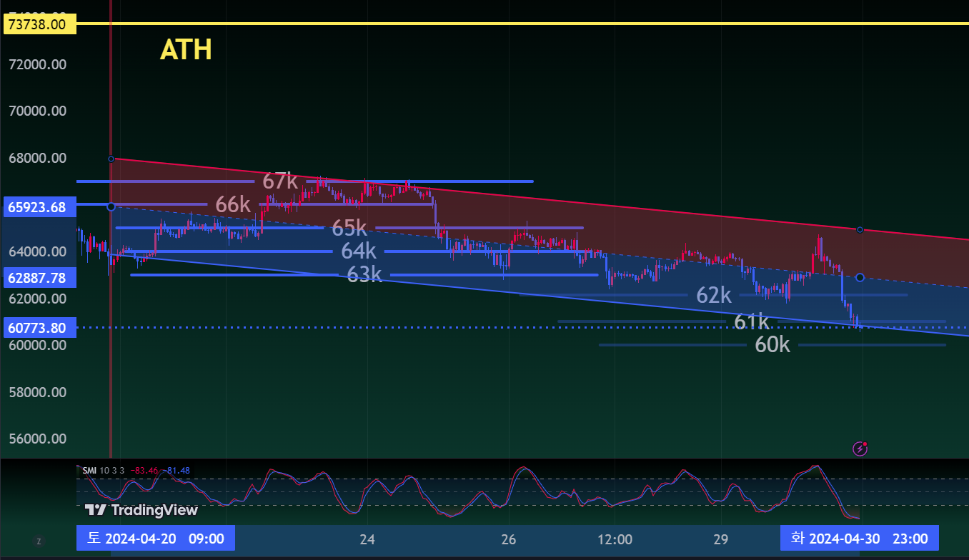The height and width of the screenshot is (560, 969).
Task: Click the 60773.80 current price label
Action: [38, 328]
